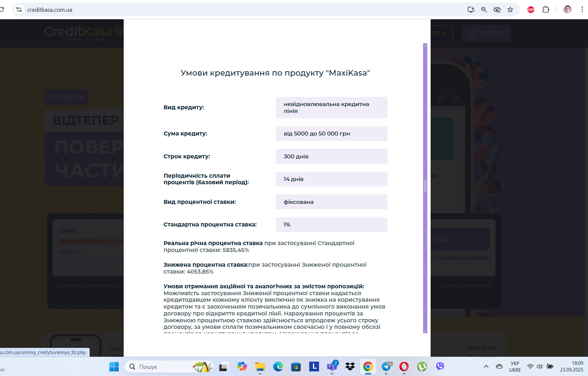Open the особистому кабінеті link
588x376 pixels.
464,258
